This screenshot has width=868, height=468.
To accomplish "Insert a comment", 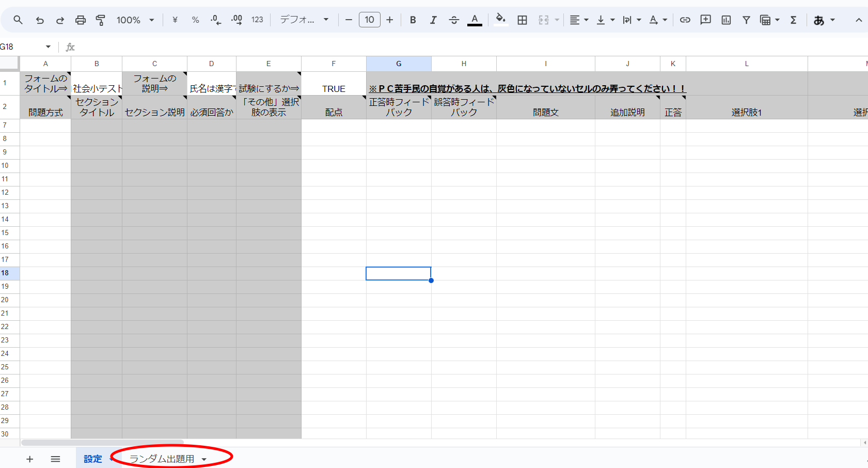I will [x=705, y=20].
